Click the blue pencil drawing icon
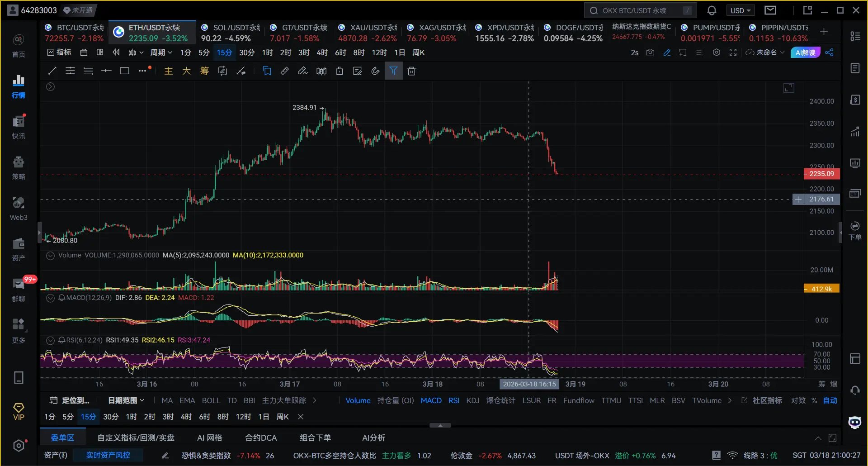The image size is (868, 466). coord(667,52)
